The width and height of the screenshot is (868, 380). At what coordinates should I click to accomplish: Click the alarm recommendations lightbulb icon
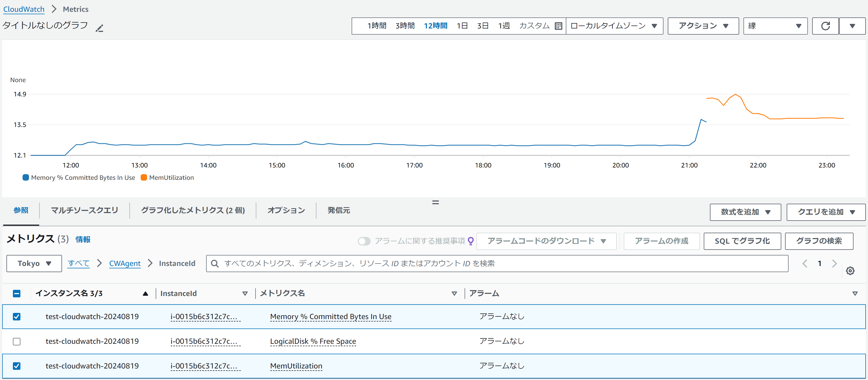471,241
